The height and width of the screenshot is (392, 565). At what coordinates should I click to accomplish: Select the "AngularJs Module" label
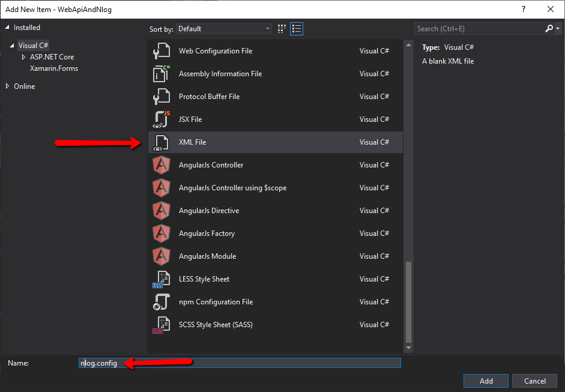click(x=208, y=256)
